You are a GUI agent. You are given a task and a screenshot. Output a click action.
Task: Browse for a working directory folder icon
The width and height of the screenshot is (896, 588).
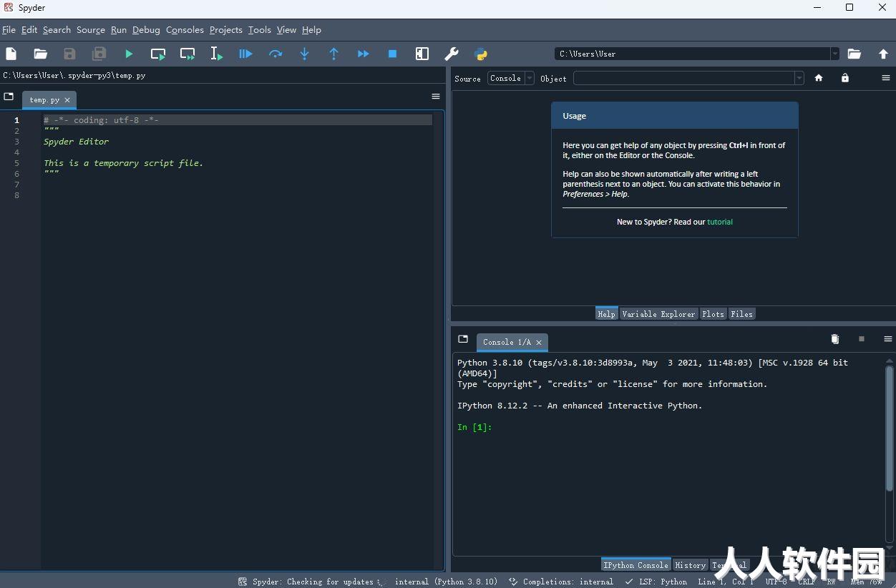pyautogui.click(x=854, y=54)
